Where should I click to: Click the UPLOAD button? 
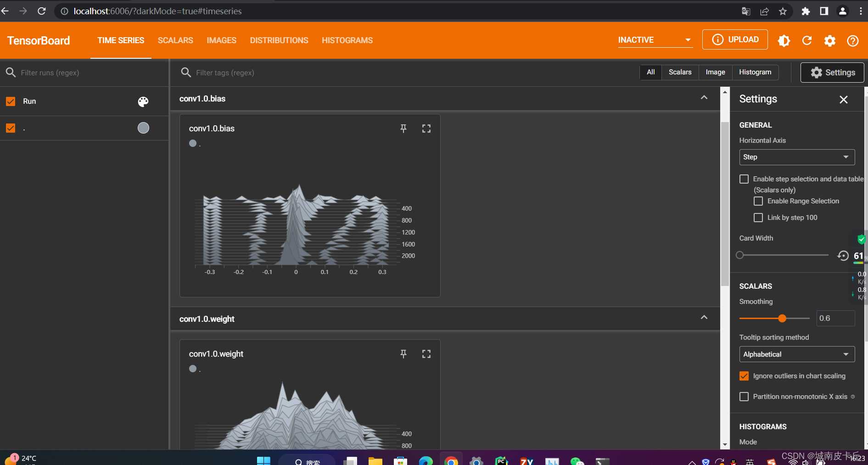point(734,39)
